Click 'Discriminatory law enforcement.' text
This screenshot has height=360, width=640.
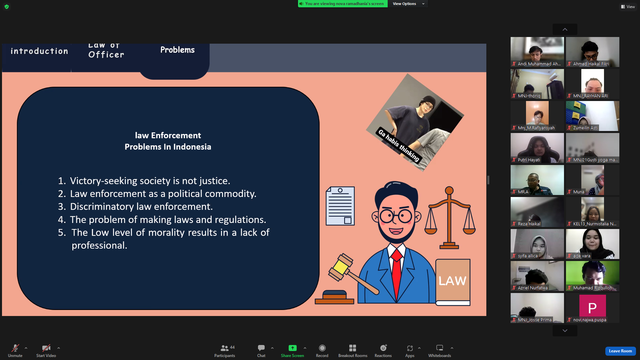pyautogui.click(x=141, y=207)
